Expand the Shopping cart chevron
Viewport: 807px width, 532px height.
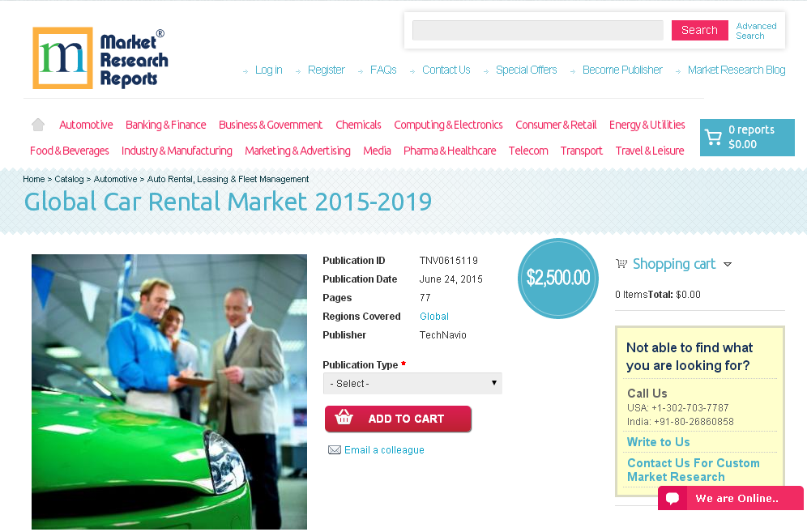[x=728, y=264]
